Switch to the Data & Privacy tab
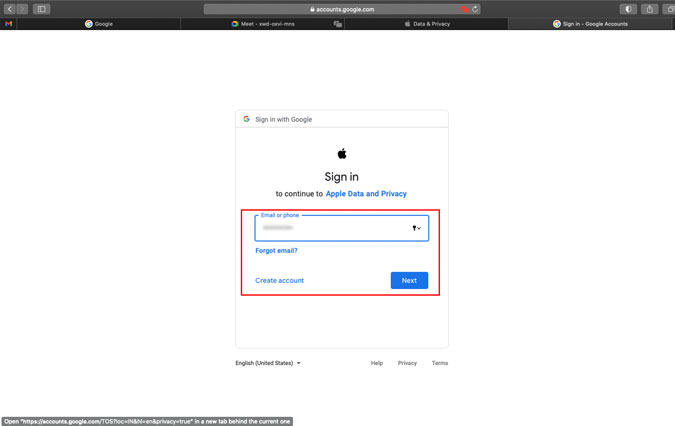This screenshot has width=675, height=426. click(x=427, y=24)
